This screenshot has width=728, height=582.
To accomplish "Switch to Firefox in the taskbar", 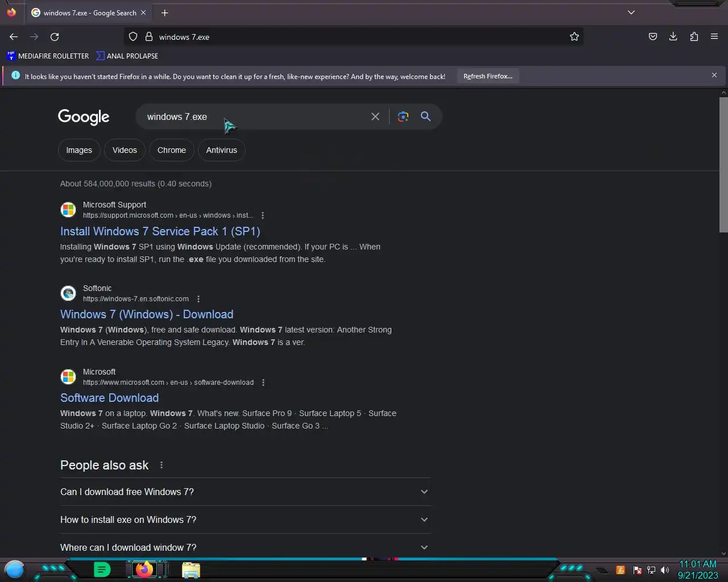I will coord(144,569).
